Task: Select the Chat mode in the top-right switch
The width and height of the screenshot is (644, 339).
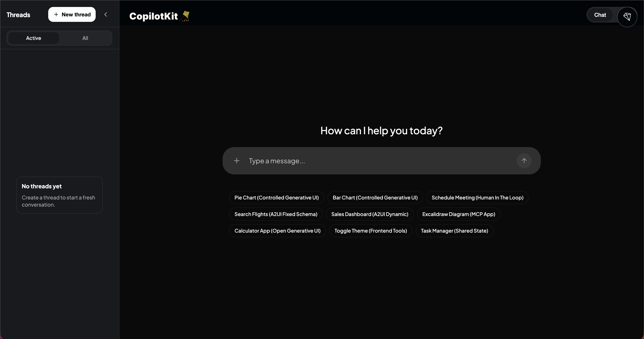Action: pyautogui.click(x=600, y=15)
